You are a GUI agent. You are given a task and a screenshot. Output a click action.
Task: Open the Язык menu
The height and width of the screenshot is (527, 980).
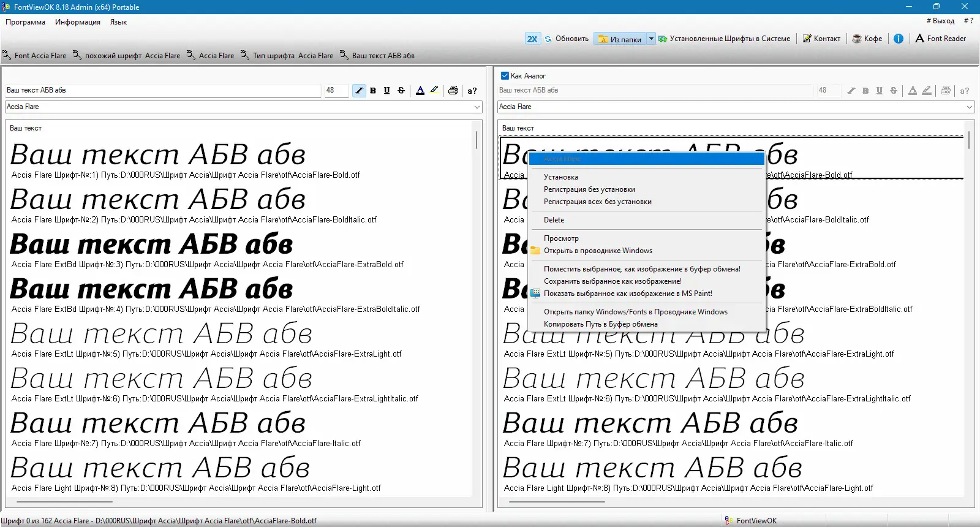pyautogui.click(x=119, y=22)
